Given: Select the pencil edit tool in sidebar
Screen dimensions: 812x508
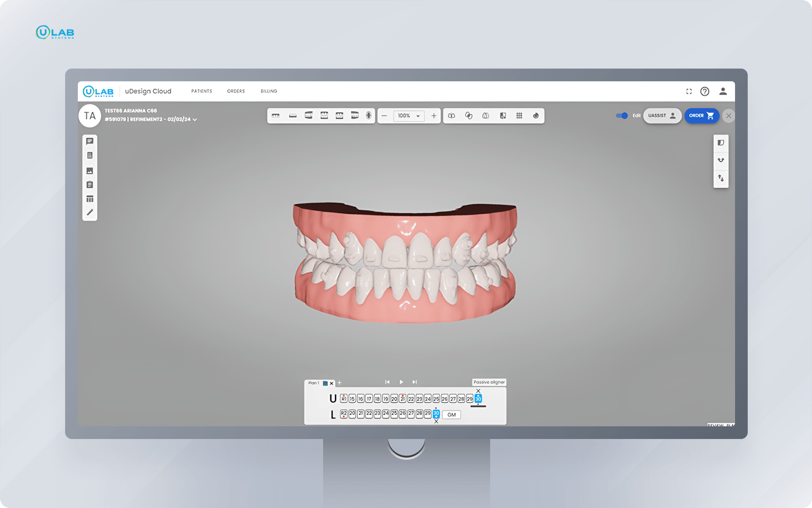Looking at the screenshot, I should pyautogui.click(x=90, y=213).
